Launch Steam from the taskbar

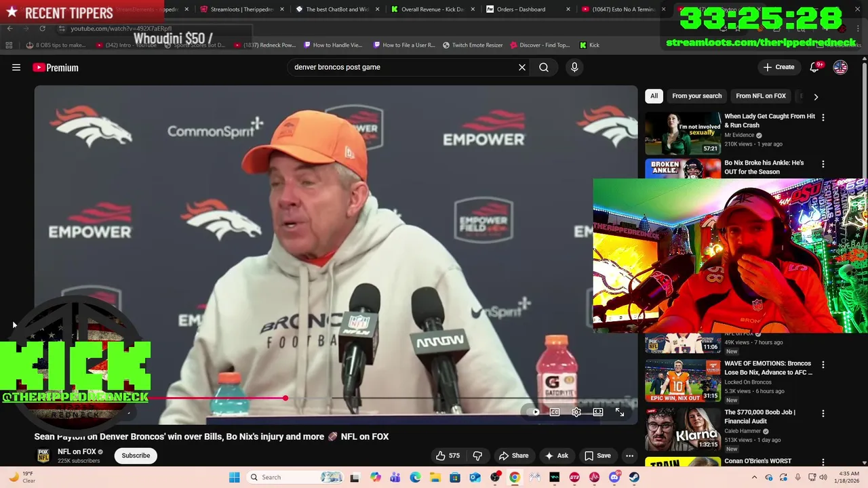coord(634,477)
